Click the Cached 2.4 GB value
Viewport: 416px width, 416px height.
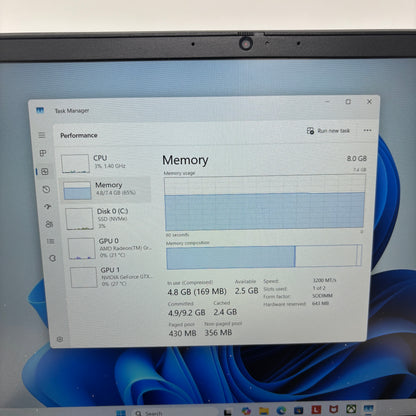point(225,312)
